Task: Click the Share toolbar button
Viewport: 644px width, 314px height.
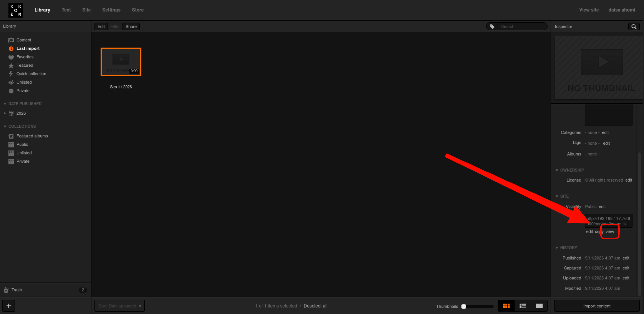Action: click(x=131, y=26)
